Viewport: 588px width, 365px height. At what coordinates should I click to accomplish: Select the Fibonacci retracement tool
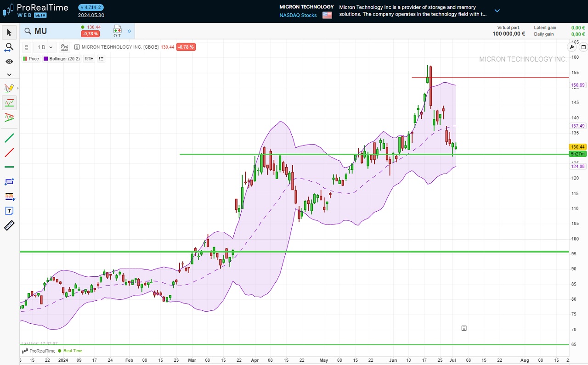tap(10, 197)
